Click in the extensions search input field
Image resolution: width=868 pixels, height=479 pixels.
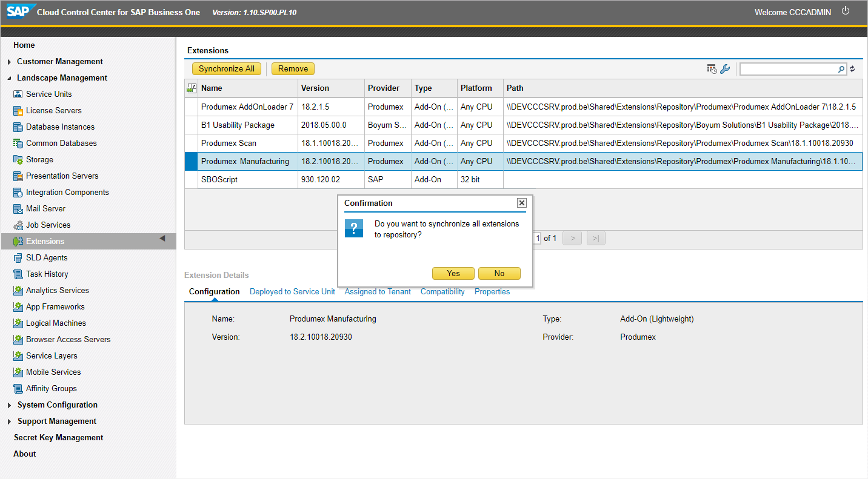[788, 69]
